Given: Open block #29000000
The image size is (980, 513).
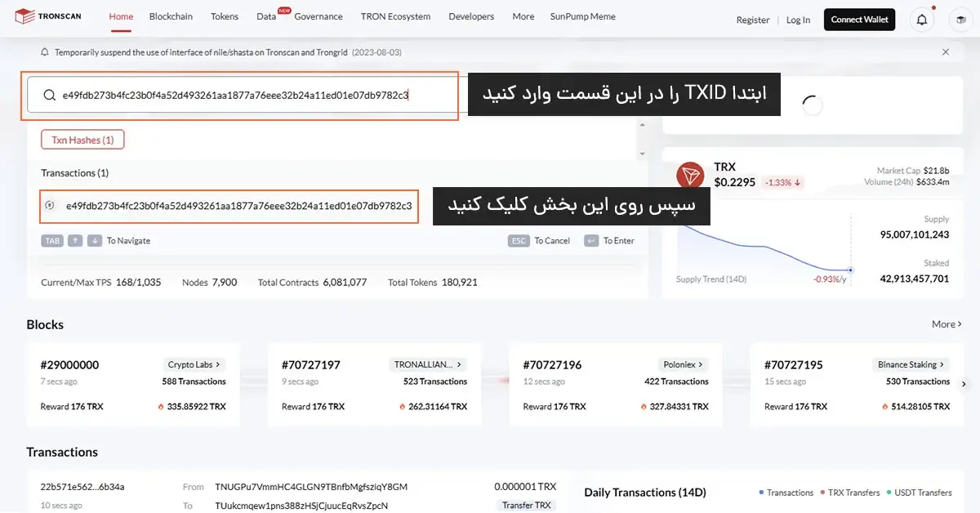Looking at the screenshot, I should pyautogui.click(x=69, y=365).
